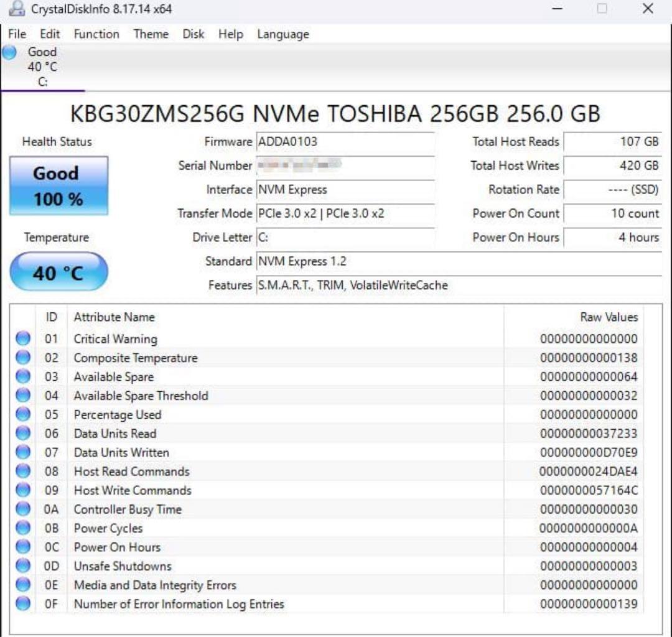Click the Good 100% health status button

point(58,185)
